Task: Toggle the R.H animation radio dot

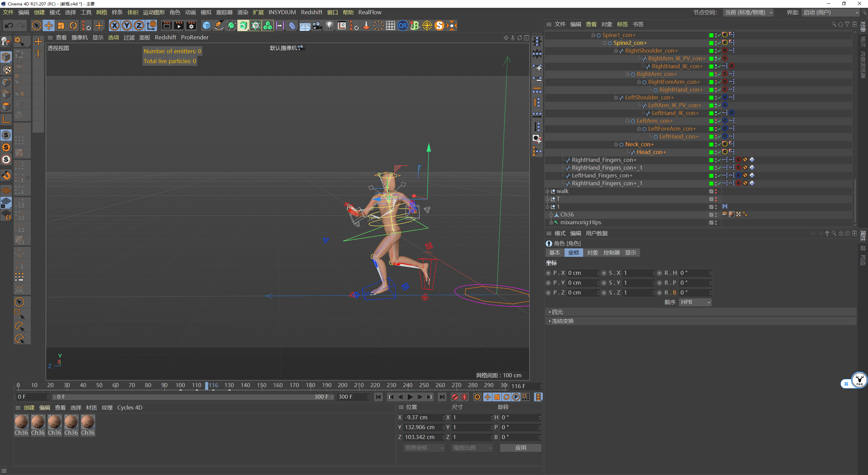Action: click(659, 273)
